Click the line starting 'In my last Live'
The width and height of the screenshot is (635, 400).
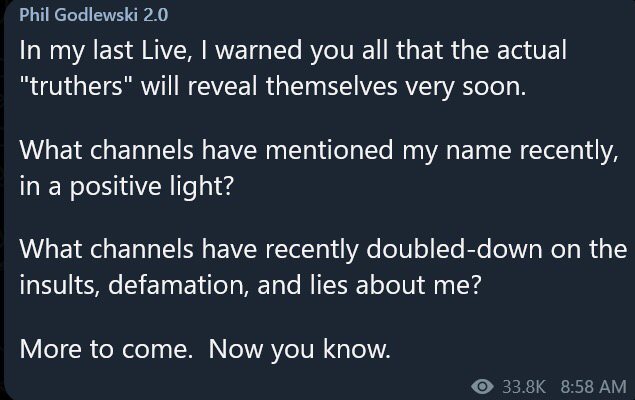click(293, 51)
